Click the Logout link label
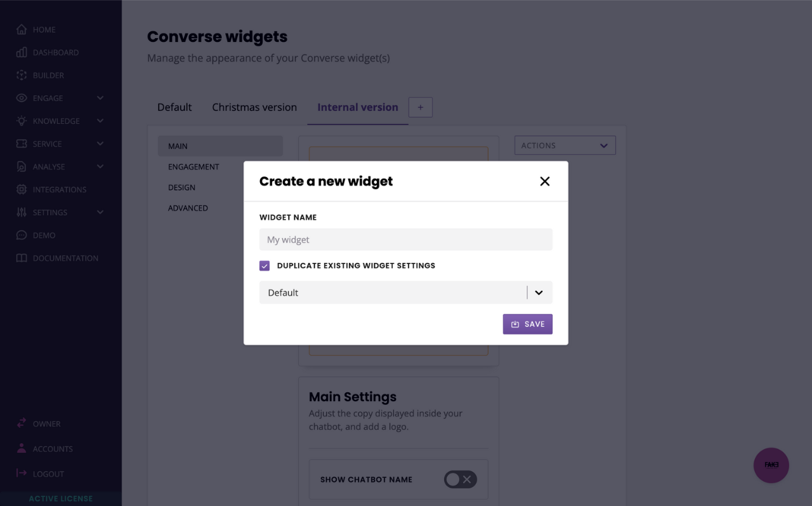Viewport: 812px width, 506px height. click(48, 474)
